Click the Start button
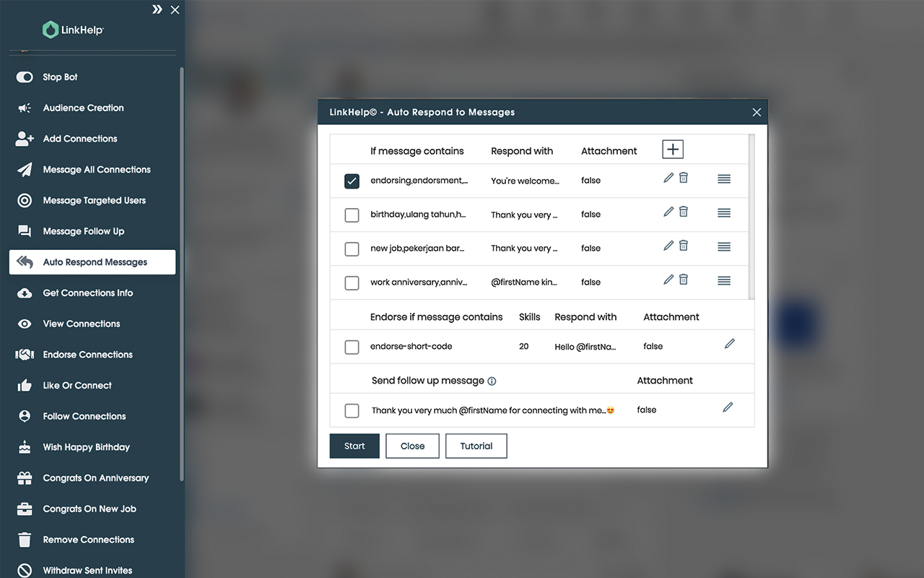 pyautogui.click(x=354, y=446)
